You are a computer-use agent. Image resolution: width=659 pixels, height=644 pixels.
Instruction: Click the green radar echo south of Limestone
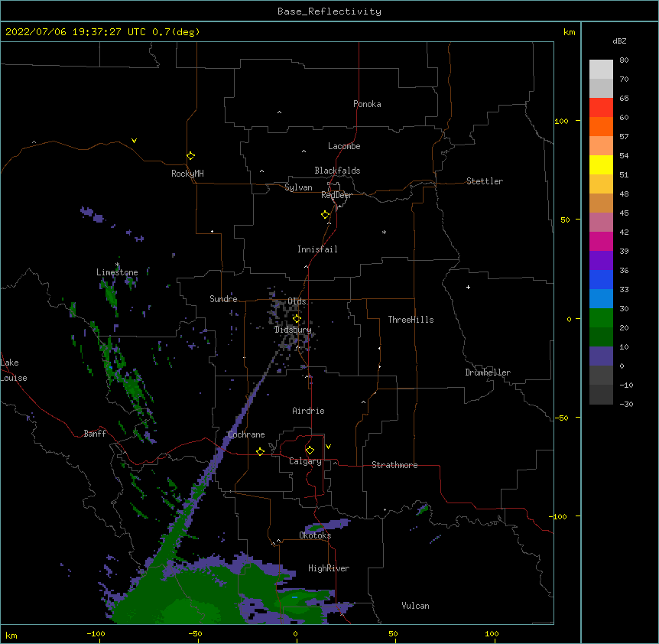[111, 294]
